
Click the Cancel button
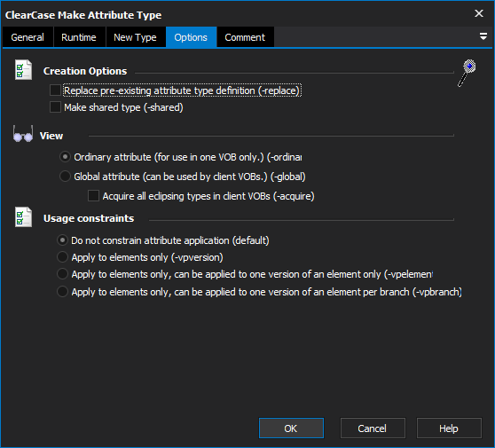coord(373,428)
